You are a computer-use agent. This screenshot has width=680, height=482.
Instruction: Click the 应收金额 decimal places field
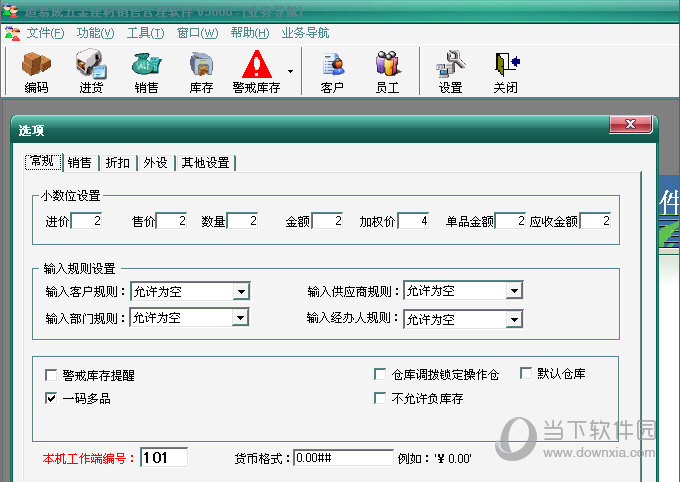pyautogui.click(x=595, y=221)
